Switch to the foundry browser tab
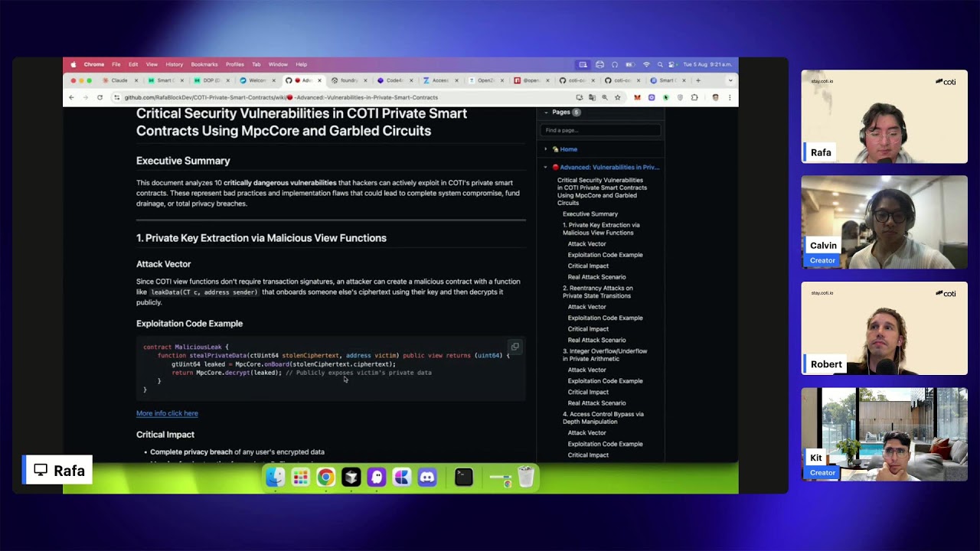 (x=349, y=80)
